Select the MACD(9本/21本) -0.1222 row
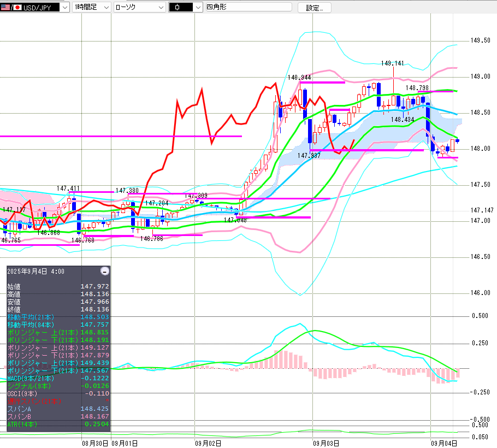Image resolution: width=497 pixels, height=448 pixels. point(58,378)
